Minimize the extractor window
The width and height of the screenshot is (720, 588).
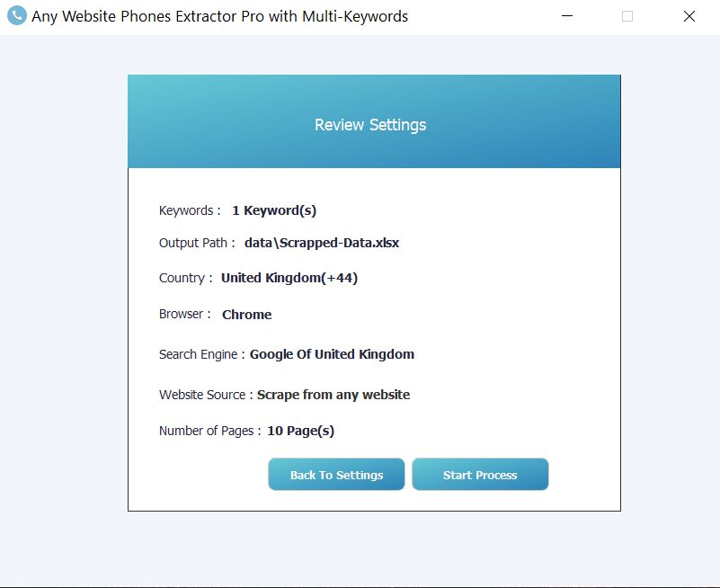click(x=567, y=16)
